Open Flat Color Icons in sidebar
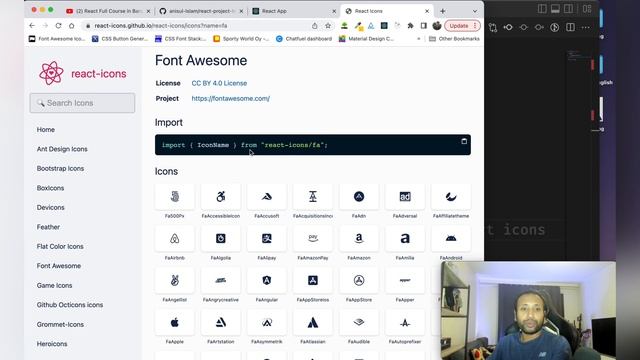The height and width of the screenshot is (360, 640). [x=60, y=247]
